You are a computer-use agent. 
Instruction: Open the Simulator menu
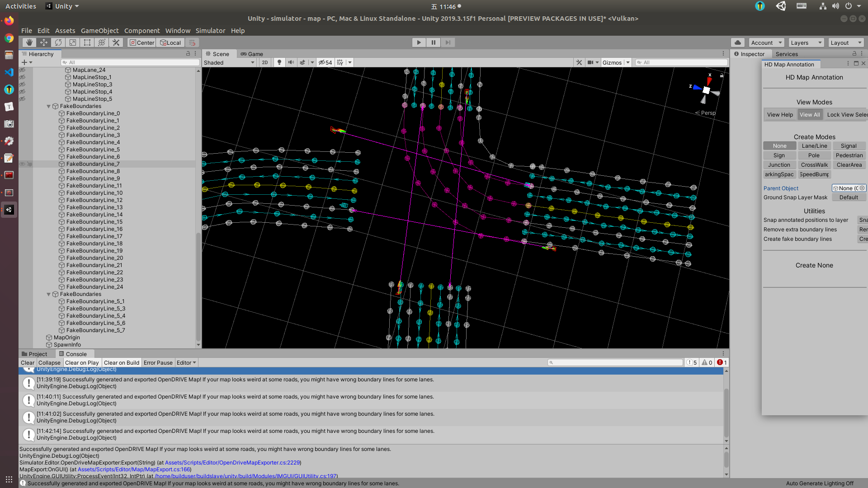(210, 31)
